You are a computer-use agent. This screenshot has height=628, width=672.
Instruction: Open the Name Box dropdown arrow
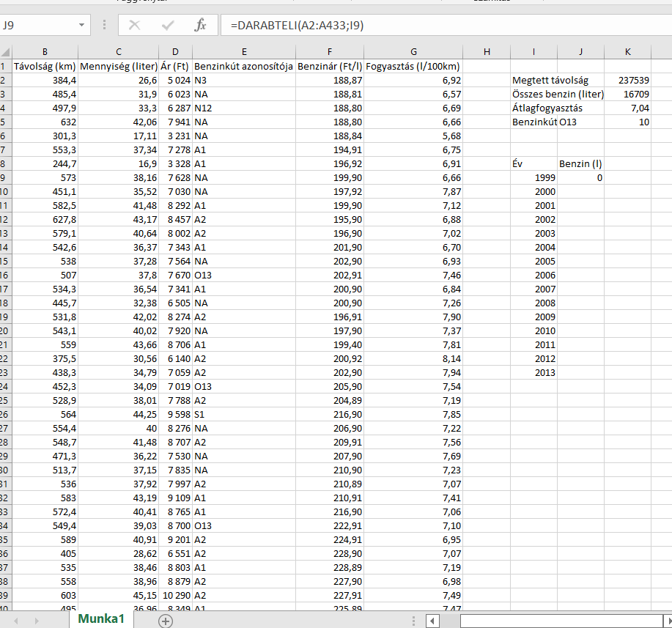[x=82, y=25]
